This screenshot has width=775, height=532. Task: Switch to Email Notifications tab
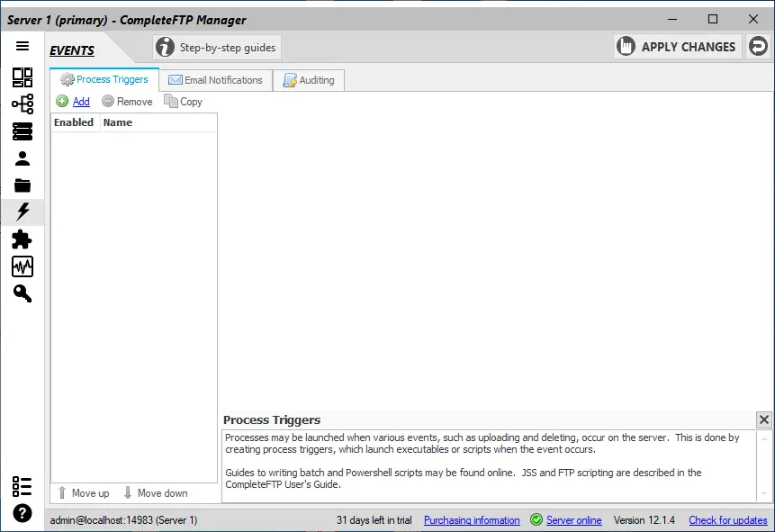coord(216,80)
